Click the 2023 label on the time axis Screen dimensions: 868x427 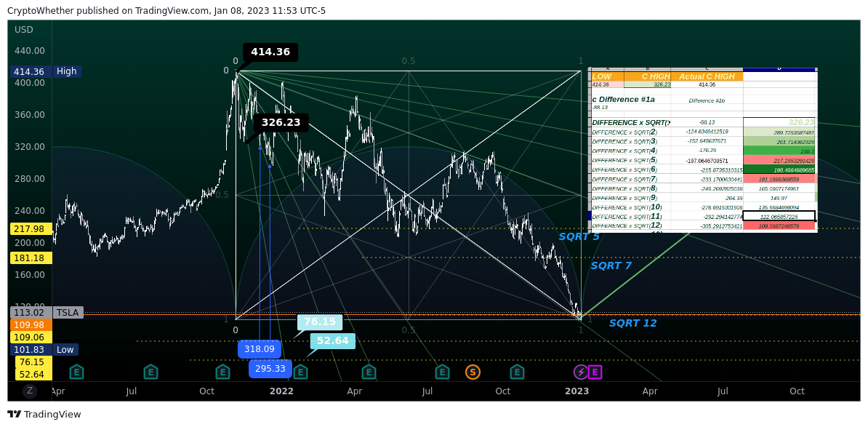point(576,391)
